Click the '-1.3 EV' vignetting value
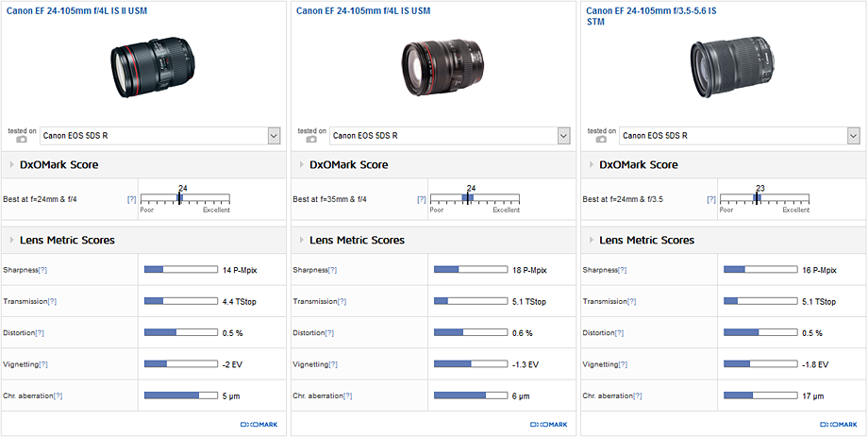 point(526,364)
